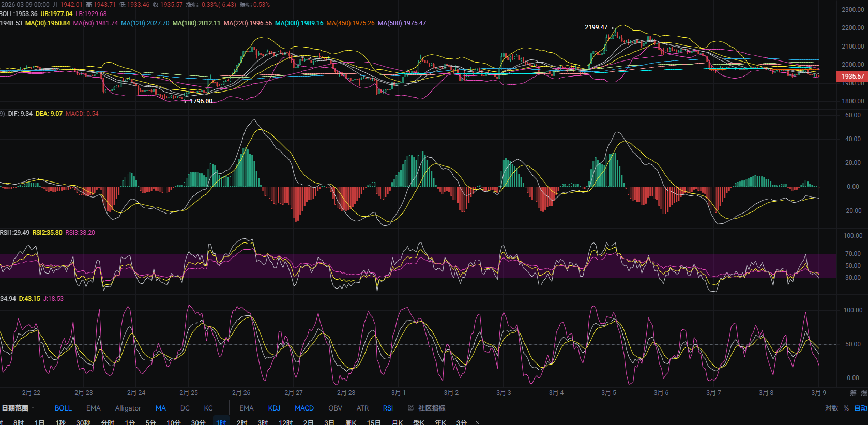Expand the 日期范围 date range dropdown
Viewport: 868px width, 425px height.
[18, 408]
